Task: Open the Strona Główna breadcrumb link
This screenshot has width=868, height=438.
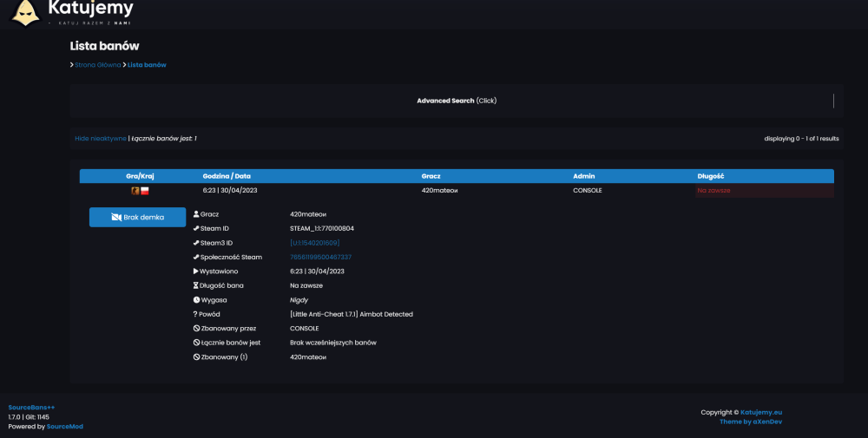Action: 98,65
